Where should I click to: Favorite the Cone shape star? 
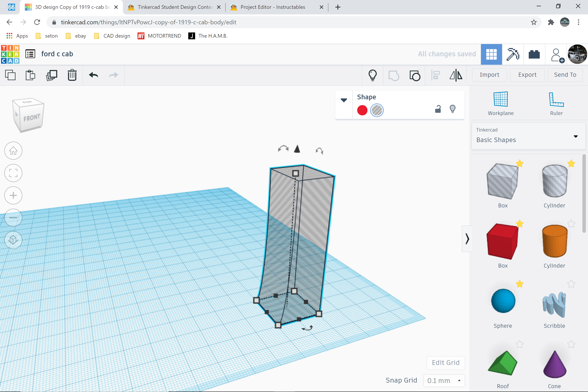(571, 344)
